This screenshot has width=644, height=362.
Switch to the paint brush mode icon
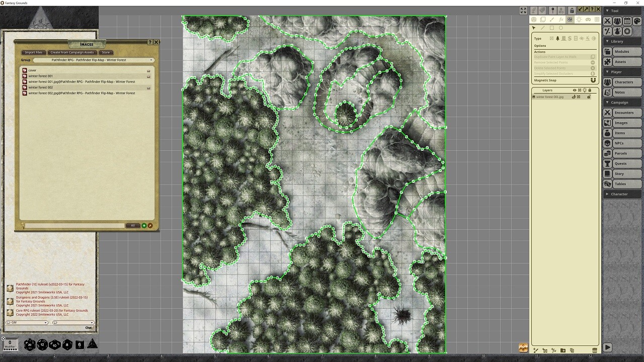pyautogui.click(x=552, y=20)
